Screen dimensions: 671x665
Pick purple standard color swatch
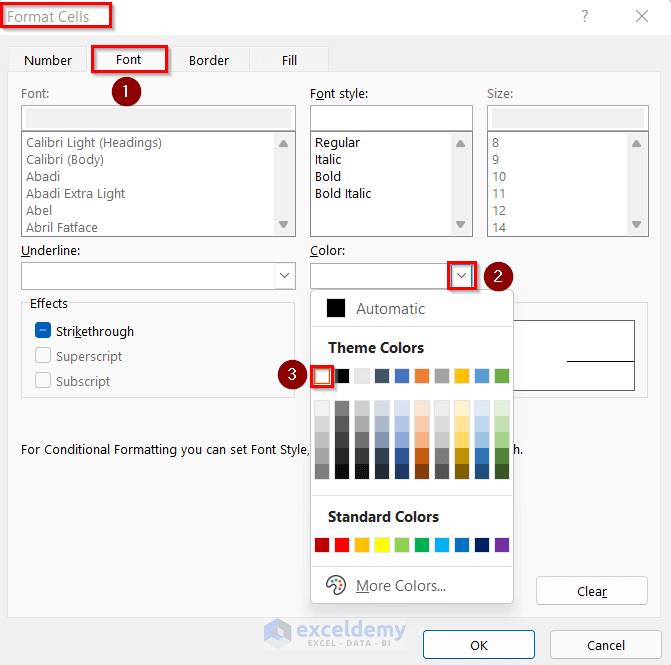[x=502, y=545]
